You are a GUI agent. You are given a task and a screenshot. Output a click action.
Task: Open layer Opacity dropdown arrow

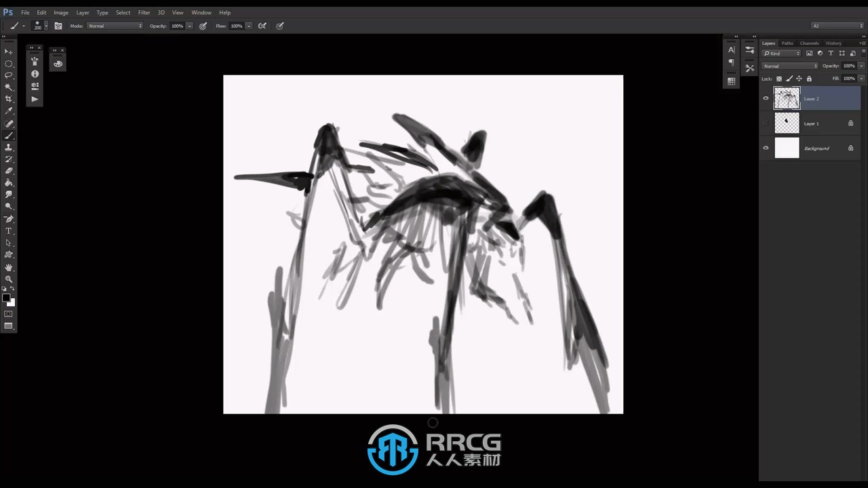pyautogui.click(x=861, y=66)
